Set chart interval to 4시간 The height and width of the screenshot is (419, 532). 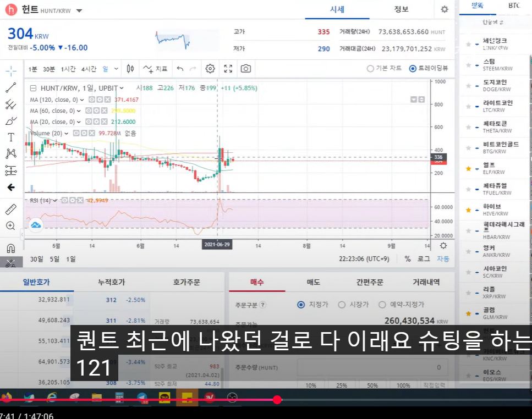tap(89, 69)
